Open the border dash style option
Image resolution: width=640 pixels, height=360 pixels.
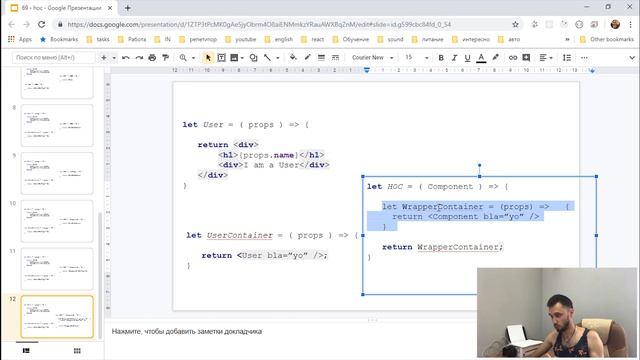pos(335,58)
